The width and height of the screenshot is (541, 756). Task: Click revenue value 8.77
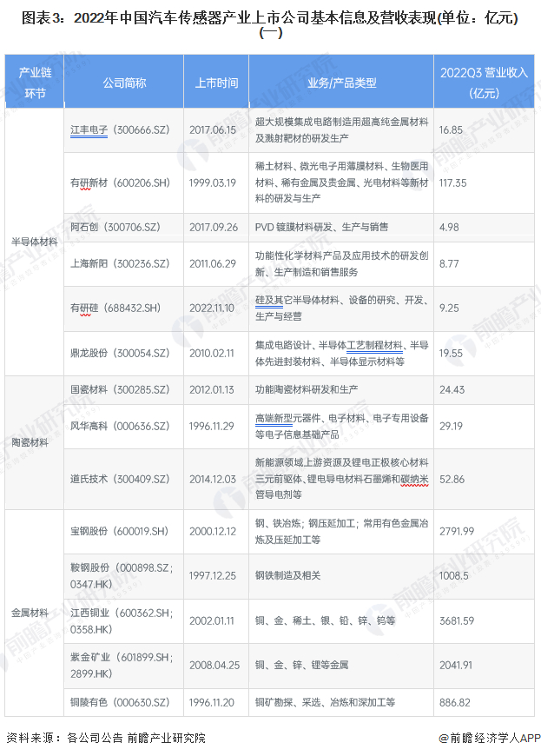pos(449,264)
